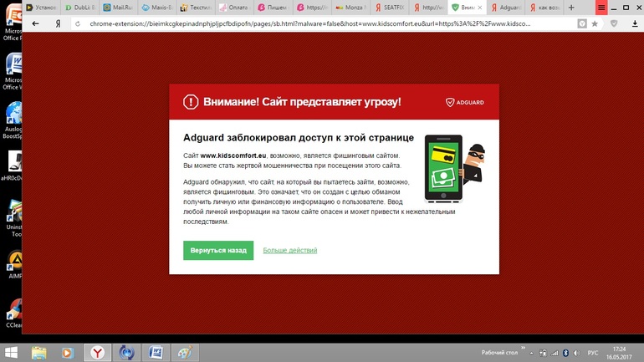Open Microsoft Word from taskbar

pyautogui.click(x=155, y=353)
